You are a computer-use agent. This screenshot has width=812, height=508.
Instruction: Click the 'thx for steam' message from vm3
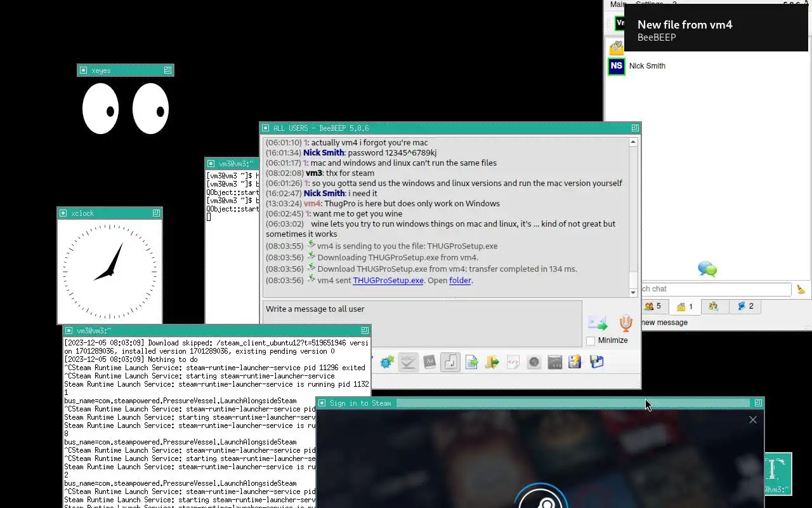(350, 173)
